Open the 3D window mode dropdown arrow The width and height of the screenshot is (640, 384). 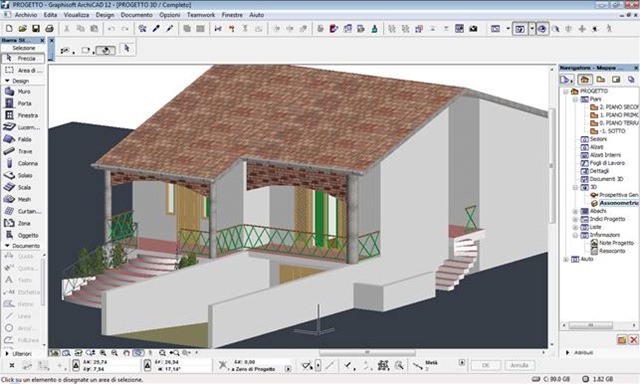coord(531,29)
